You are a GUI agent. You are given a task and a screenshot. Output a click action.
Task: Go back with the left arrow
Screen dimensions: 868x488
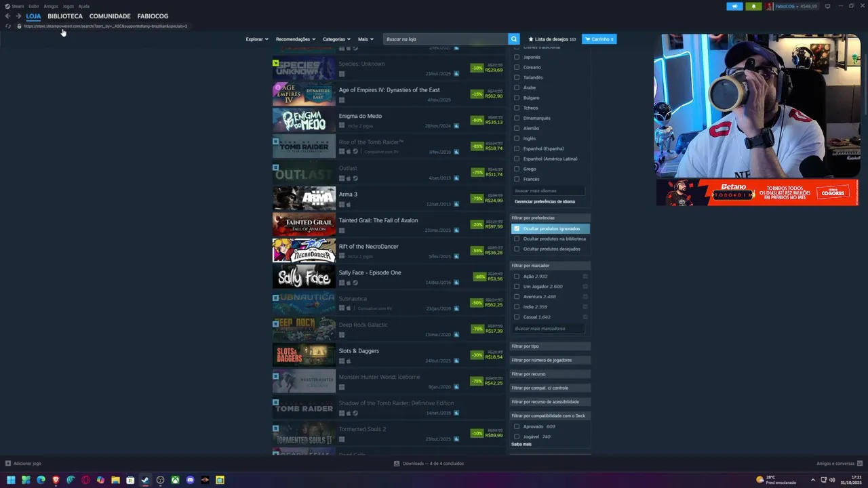coord(8,16)
